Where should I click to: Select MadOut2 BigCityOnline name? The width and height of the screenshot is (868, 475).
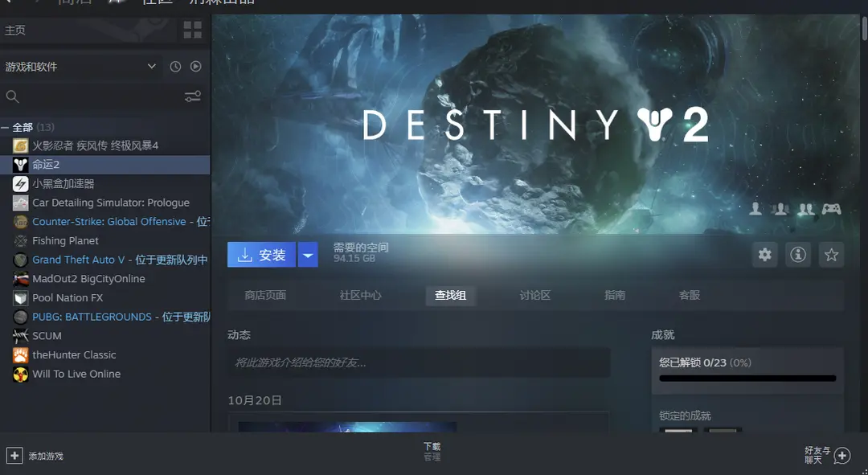coord(88,278)
